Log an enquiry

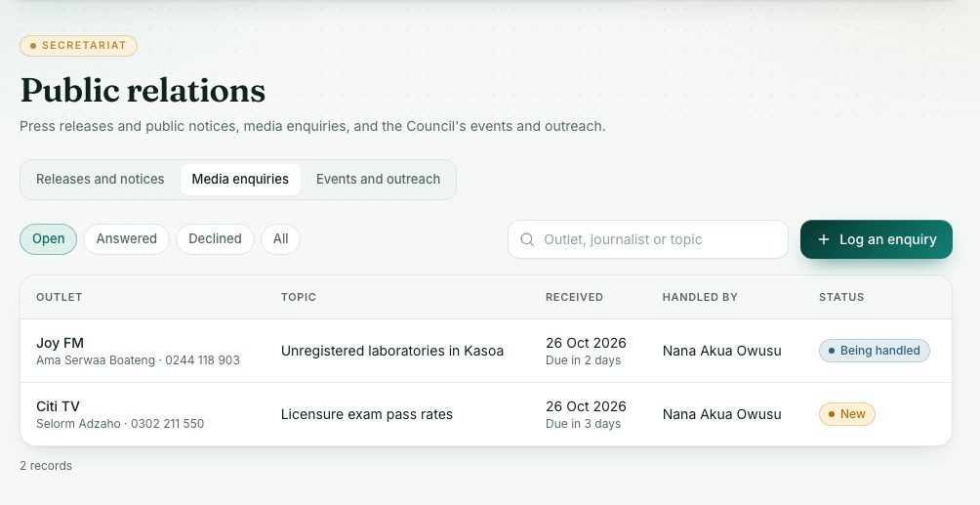(x=877, y=239)
